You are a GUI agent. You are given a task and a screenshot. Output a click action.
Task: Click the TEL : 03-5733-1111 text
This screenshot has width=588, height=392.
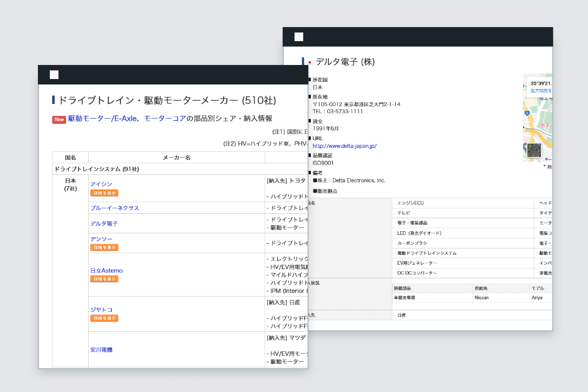point(337,112)
